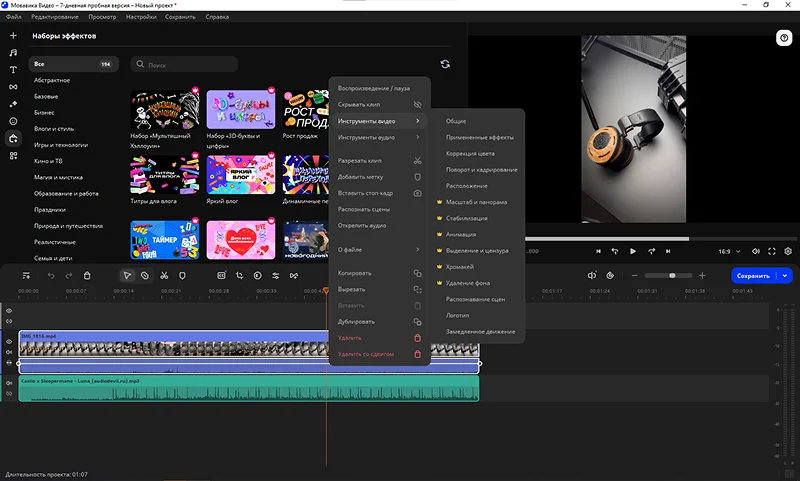Open the 16:9 aspect ratio dropdown

click(727, 251)
